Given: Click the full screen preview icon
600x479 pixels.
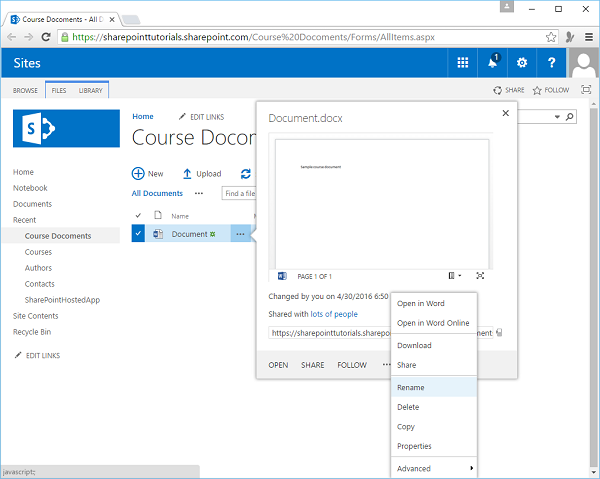Looking at the screenshot, I should pyautogui.click(x=480, y=276).
